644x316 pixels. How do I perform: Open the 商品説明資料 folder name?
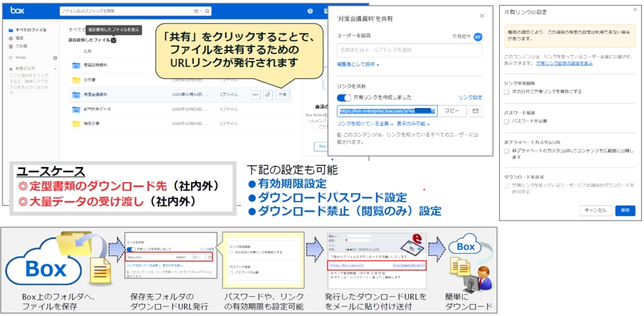[94, 65]
